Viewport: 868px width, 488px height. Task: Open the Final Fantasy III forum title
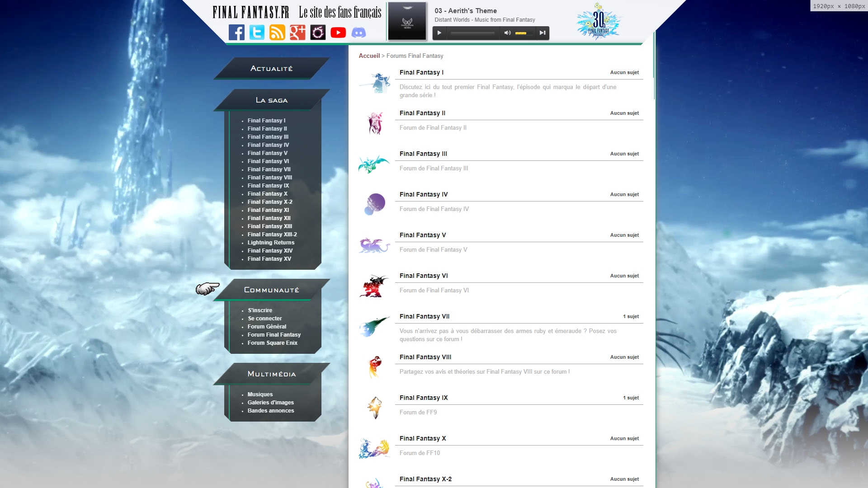pos(423,154)
